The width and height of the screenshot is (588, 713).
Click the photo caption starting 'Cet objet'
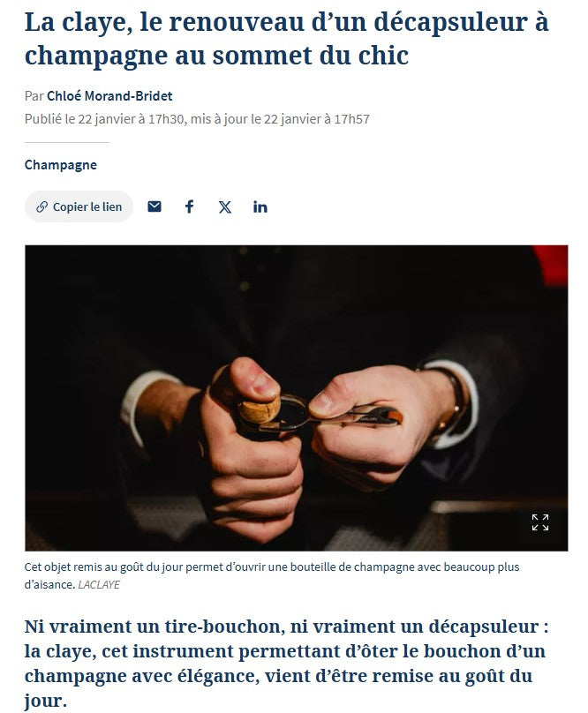[x=272, y=575]
